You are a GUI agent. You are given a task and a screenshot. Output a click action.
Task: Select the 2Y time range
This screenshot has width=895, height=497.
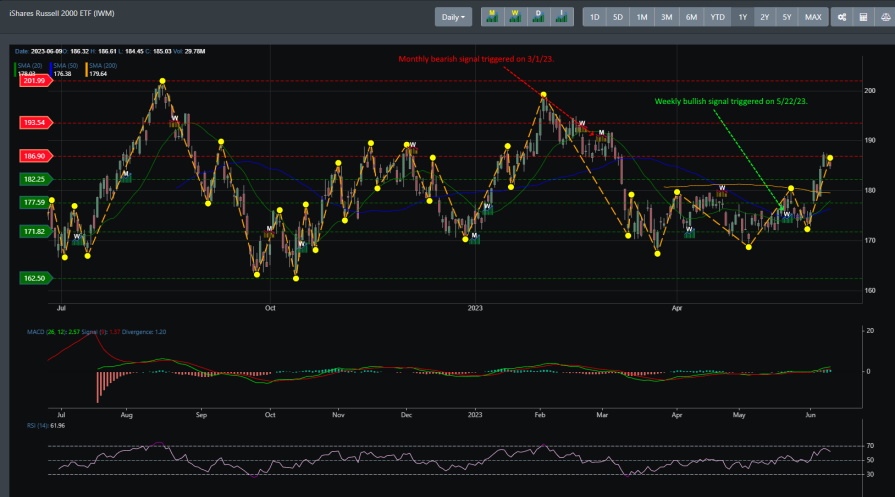[x=765, y=17]
